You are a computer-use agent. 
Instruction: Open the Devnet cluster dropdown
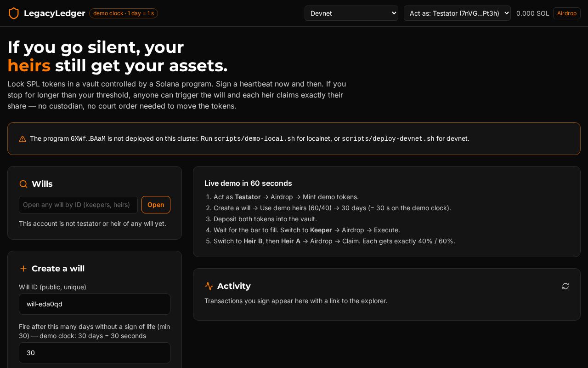(351, 13)
